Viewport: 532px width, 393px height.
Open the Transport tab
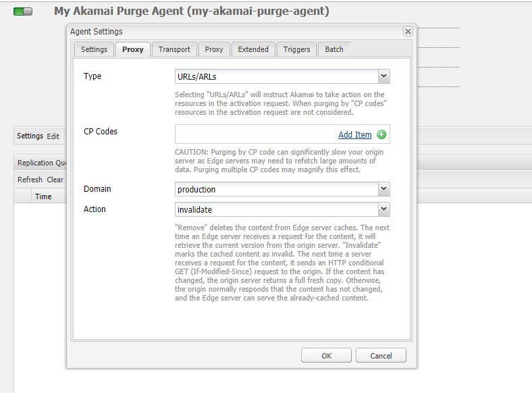[174, 49]
